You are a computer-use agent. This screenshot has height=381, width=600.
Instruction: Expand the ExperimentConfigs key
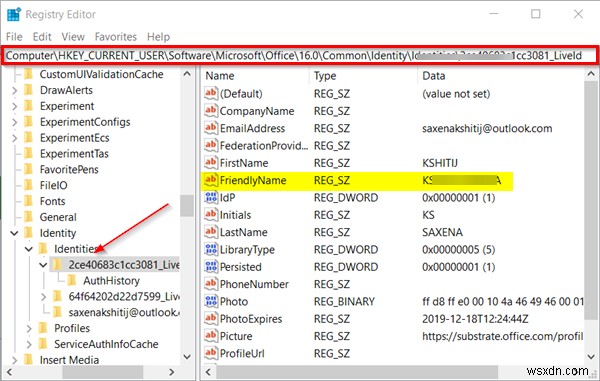pos(14,122)
